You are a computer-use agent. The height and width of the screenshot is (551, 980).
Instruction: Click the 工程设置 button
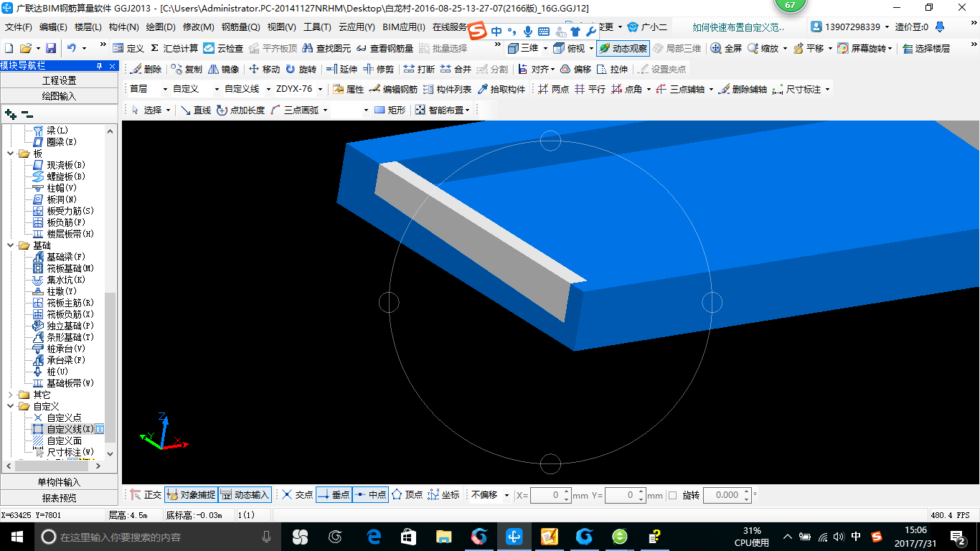click(59, 80)
